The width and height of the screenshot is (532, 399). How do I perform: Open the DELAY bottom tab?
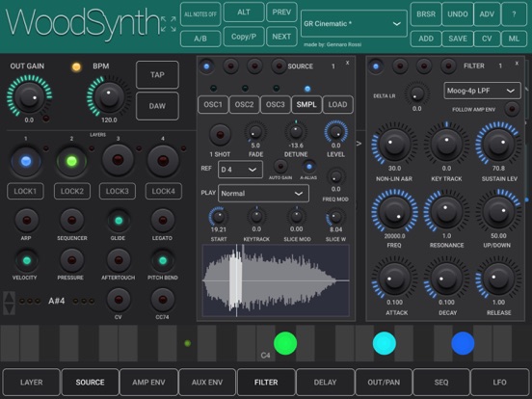[x=325, y=383]
